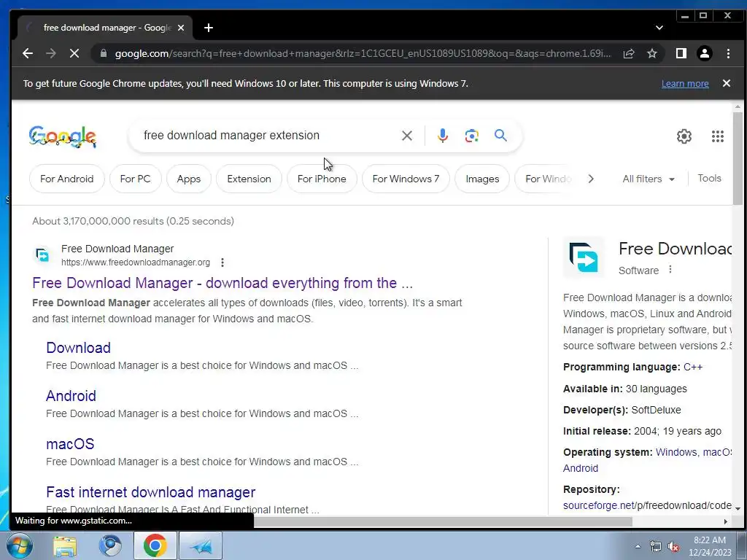The image size is (747, 560).
Task: Open the Windows Start menu
Action: [20, 545]
